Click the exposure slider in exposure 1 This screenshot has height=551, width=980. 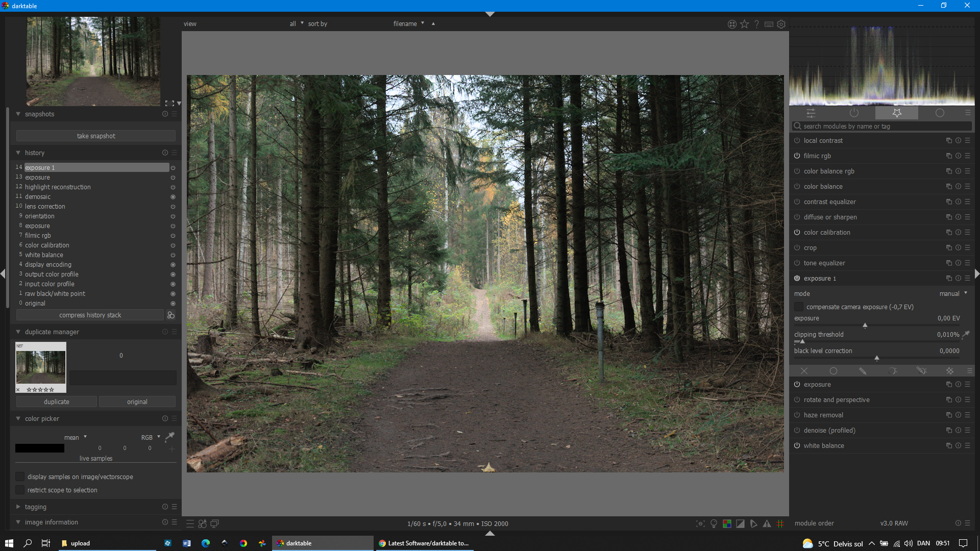[x=865, y=325]
